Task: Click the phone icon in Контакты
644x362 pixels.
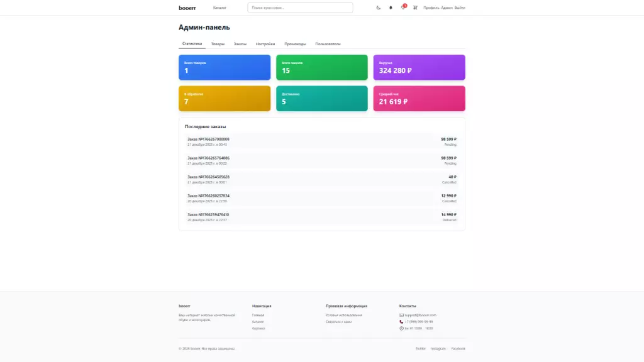Action: click(x=401, y=322)
